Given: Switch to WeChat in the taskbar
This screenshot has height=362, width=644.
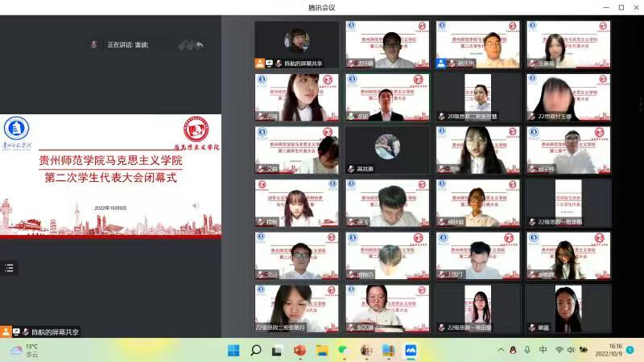Looking at the screenshot, I should pos(343,351).
